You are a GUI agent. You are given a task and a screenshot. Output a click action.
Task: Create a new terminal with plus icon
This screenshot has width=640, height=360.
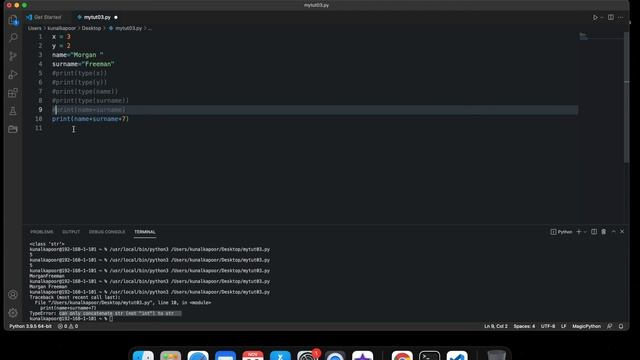(x=578, y=232)
